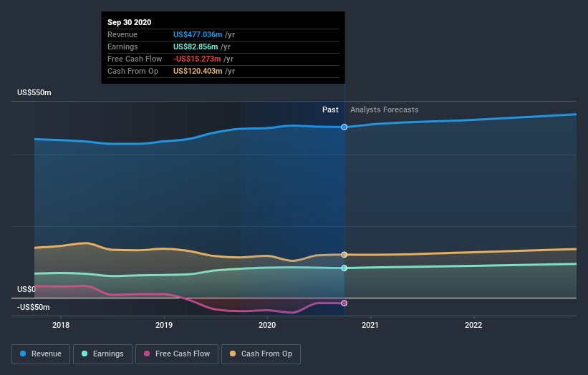Click the US$0 y-axis label
The width and height of the screenshot is (588, 375).
point(26,289)
